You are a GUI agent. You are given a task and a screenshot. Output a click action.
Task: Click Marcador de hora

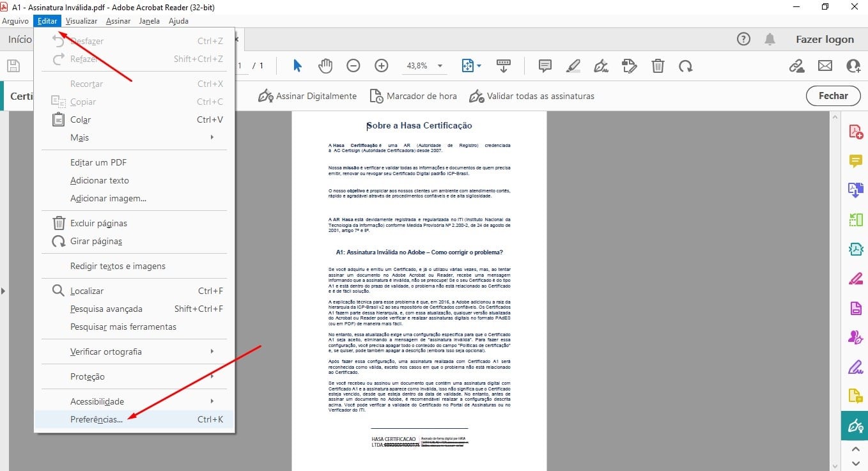(x=414, y=96)
